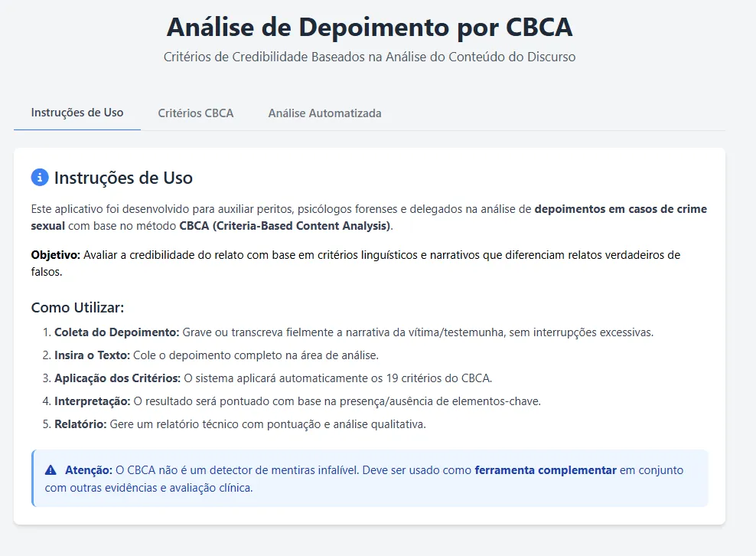This screenshot has width=756, height=556.
Task: Click the blue info circle icon
Action: tap(40, 178)
